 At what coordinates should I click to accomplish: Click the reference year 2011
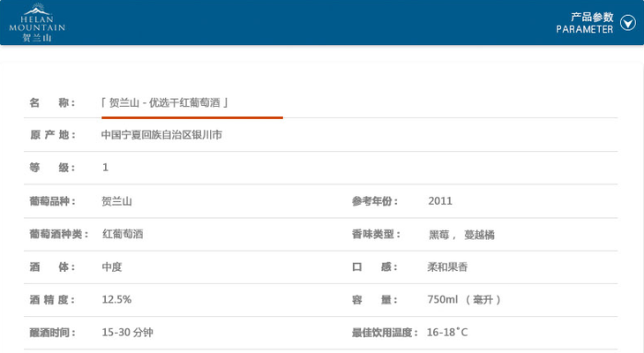point(439,201)
